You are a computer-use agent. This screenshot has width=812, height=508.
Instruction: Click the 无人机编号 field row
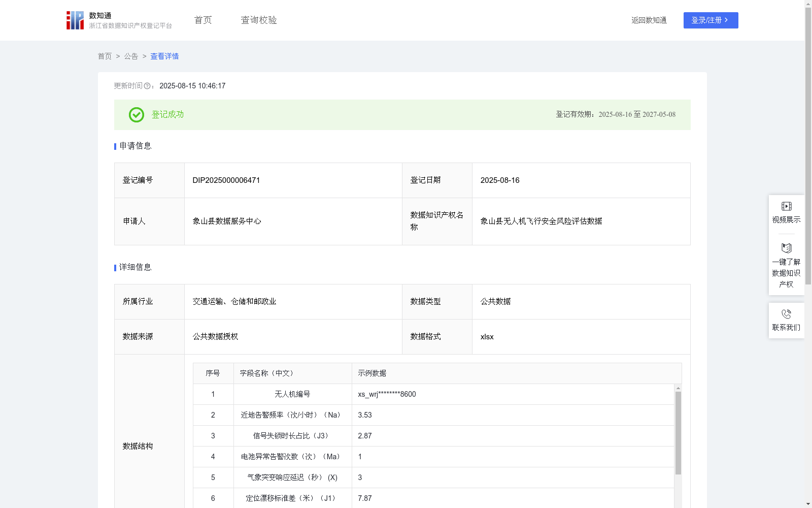434,394
